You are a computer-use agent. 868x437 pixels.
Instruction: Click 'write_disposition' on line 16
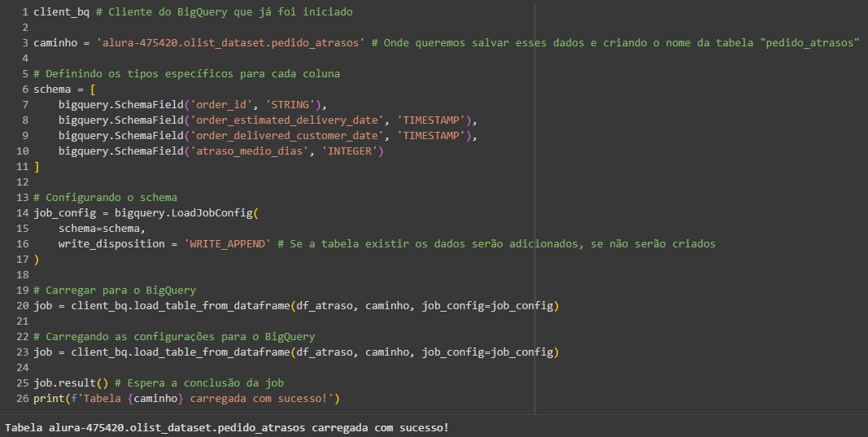pyautogui.click(x=111, y=244)
